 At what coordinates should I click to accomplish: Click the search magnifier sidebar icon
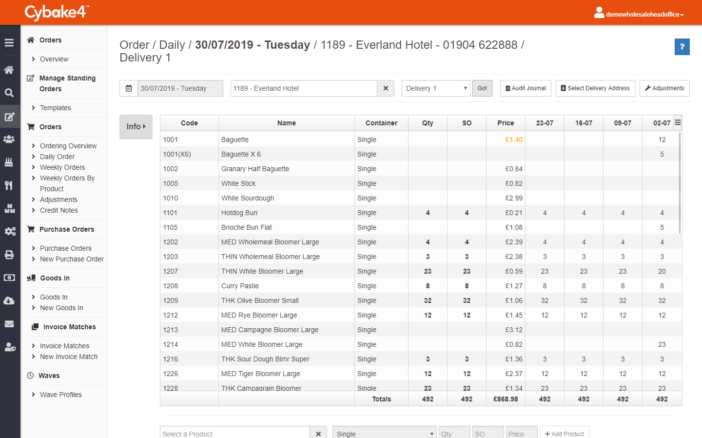(9, 93)
